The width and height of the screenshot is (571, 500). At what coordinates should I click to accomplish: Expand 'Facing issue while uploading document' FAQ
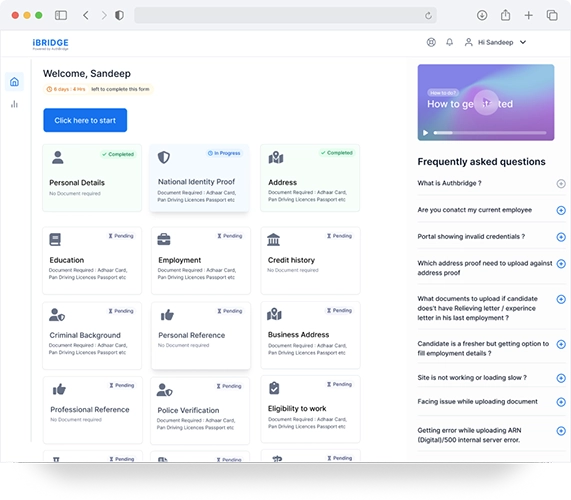point(561,402)
